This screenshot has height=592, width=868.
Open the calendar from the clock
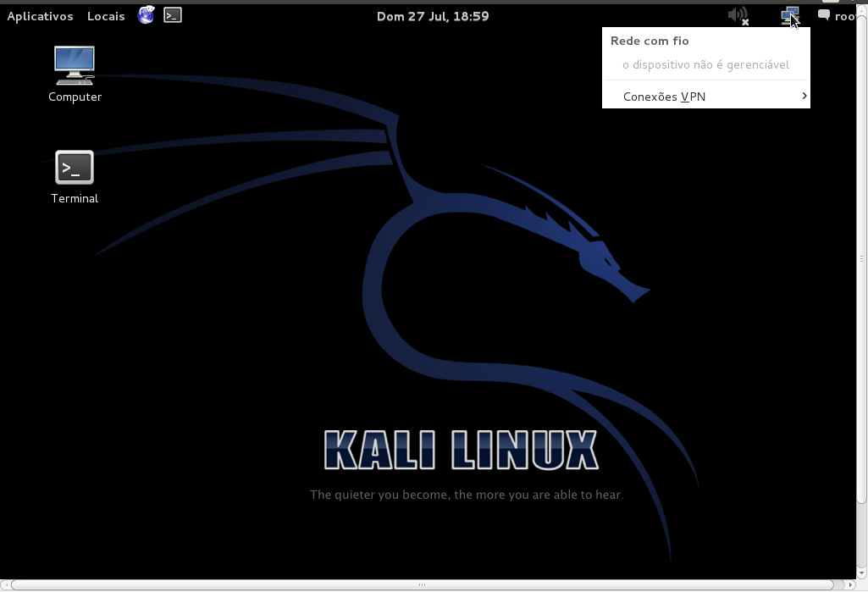point(433,16)
